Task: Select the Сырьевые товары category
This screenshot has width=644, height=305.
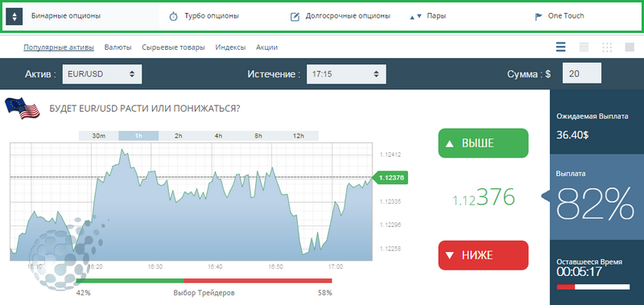Action: click(173, 47)
